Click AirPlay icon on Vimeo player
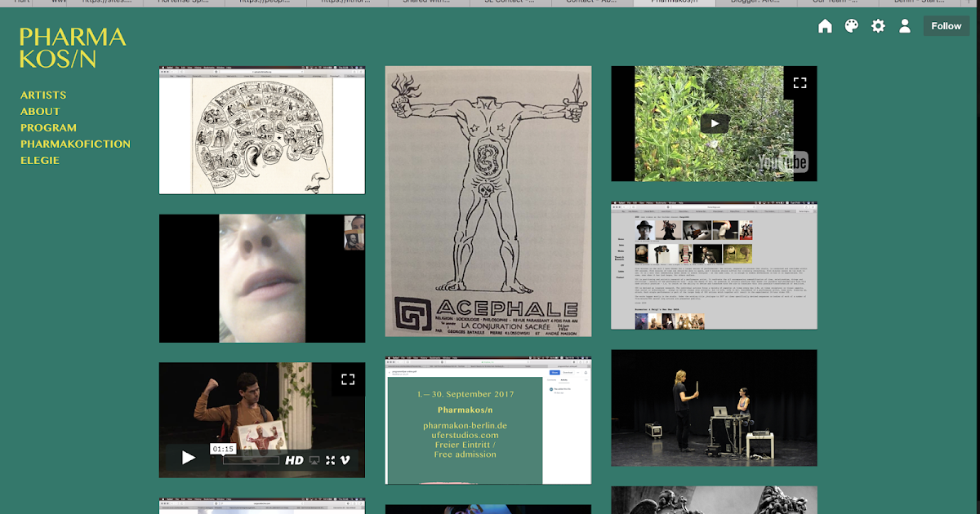This screenshot has width=980, height=514. pos(314,460)
